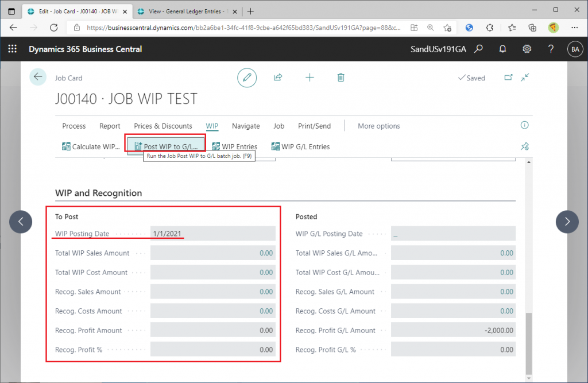Reload the page with the refresh icon
The width and height of the screenshot is (588, 383).
pyautogui.click(x=53, y=28)
